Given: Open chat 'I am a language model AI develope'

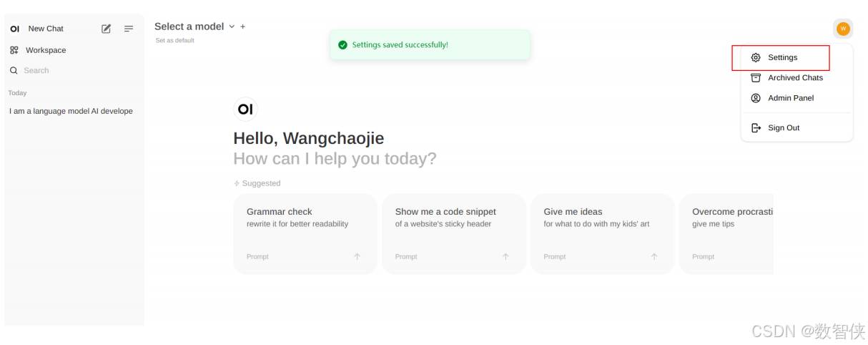Looking at the screenshot, I should click(71, 111).
